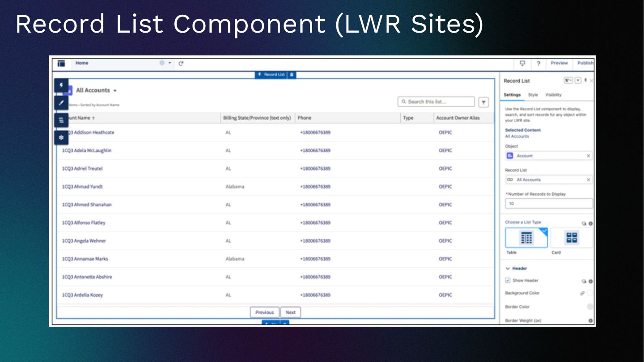644x362 pixels.
Task: Switch to the Visibility tab
Action: 553,95
